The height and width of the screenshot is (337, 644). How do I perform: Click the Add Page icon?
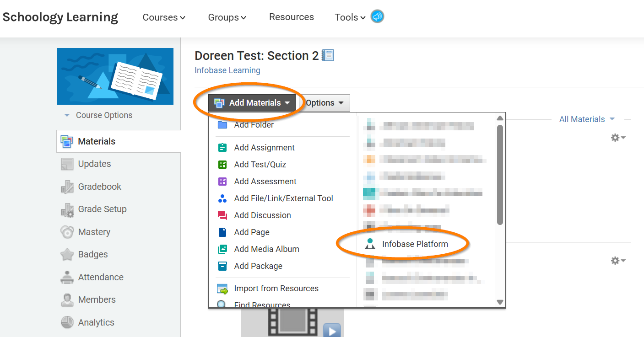coord(222,232)
